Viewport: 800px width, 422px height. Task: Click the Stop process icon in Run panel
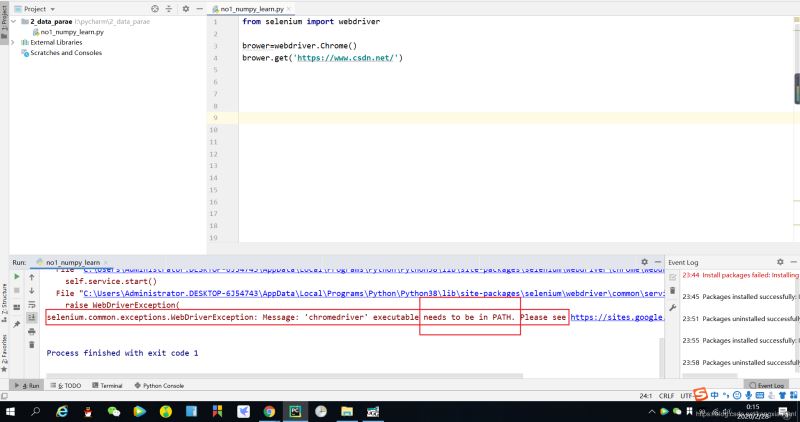click(17, 290)
